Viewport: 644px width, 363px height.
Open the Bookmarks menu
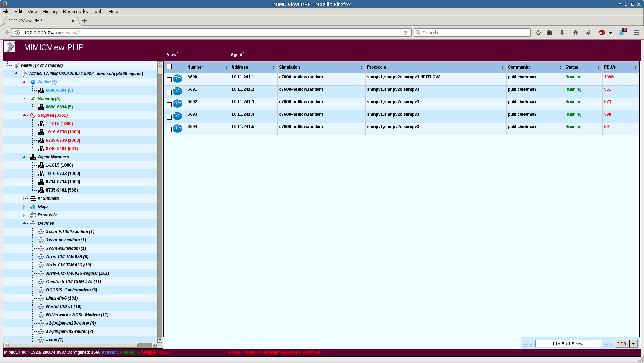(75, 11)
